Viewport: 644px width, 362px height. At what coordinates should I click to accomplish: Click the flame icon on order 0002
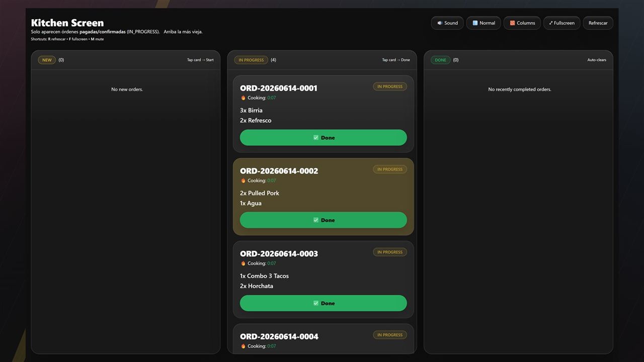(x=243, y=180)
